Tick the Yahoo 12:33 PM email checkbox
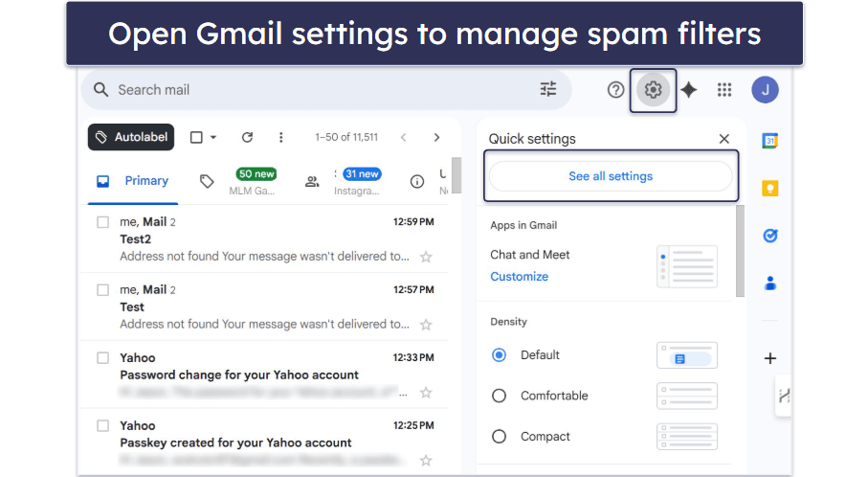This screenshot has width=868, height=477. point(103,358)
